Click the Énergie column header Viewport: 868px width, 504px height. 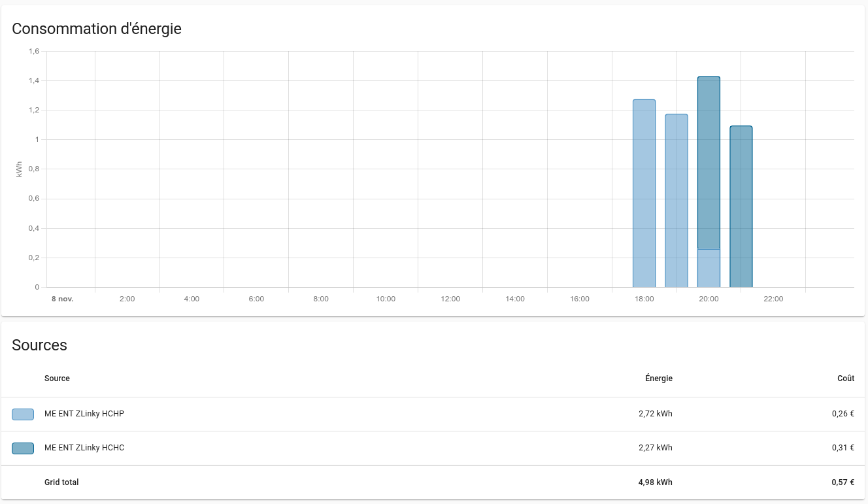pos(659,378)
